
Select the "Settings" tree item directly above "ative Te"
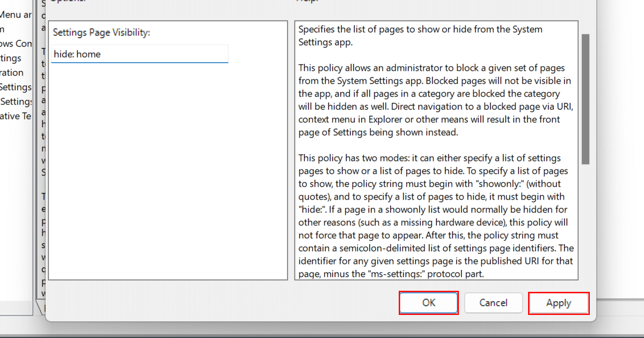pyautogui.click(x=17, y=101)
